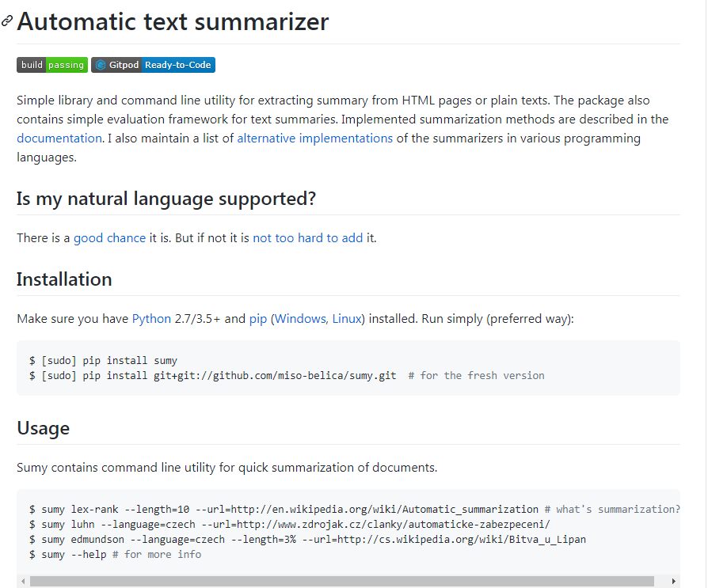
Task: Click the horizontal scrollbar thumb under the code
Action: pos(341,582)
